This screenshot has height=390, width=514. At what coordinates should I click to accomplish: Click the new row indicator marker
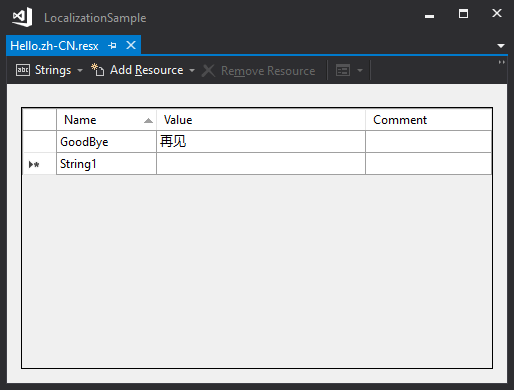pos(34,164)
